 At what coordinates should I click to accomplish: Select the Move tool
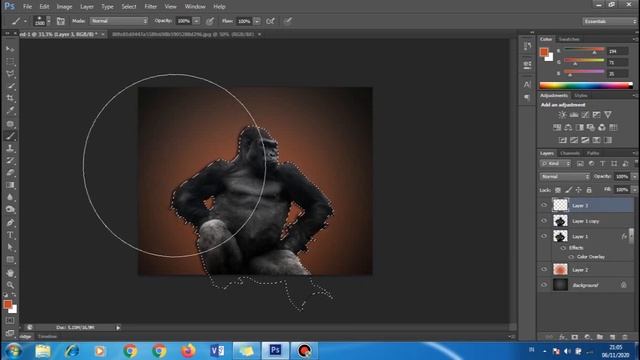pos(10,49)
